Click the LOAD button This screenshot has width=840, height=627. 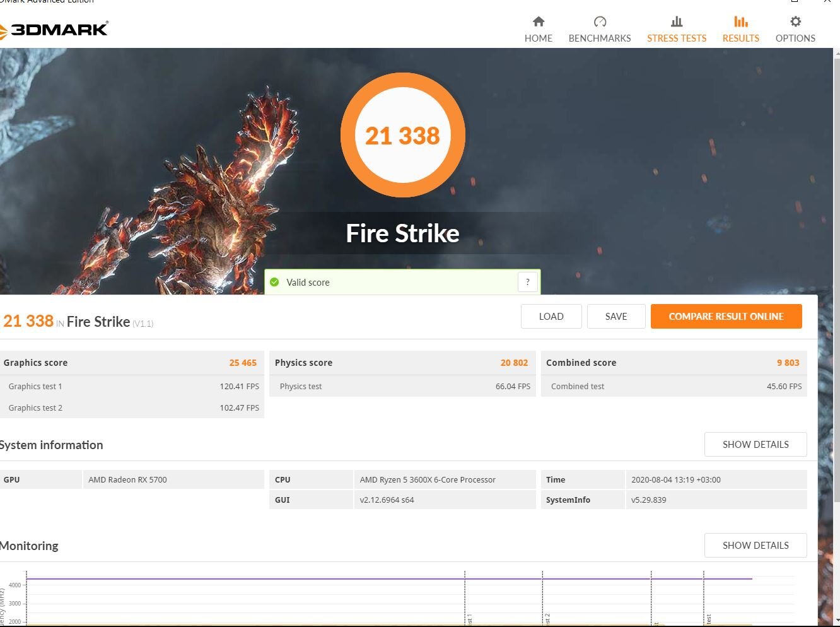pyautogui.click(x=551, y=317)
